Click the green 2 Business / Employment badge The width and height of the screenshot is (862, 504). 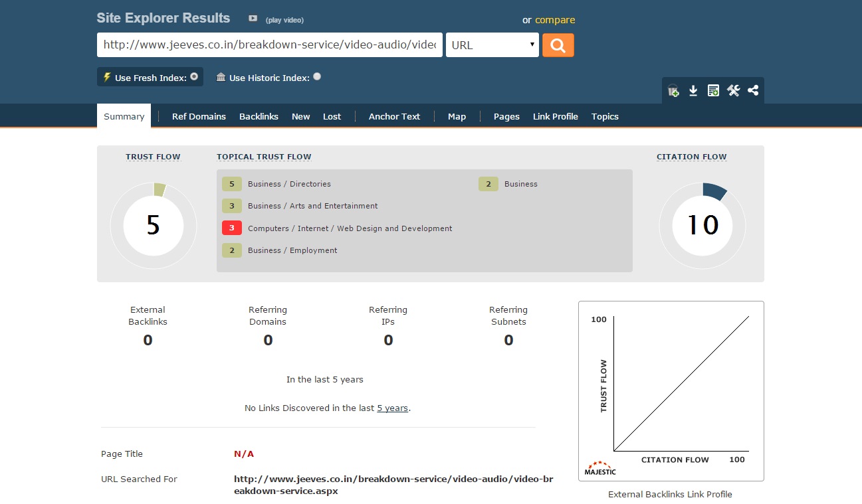coord(232,250)
